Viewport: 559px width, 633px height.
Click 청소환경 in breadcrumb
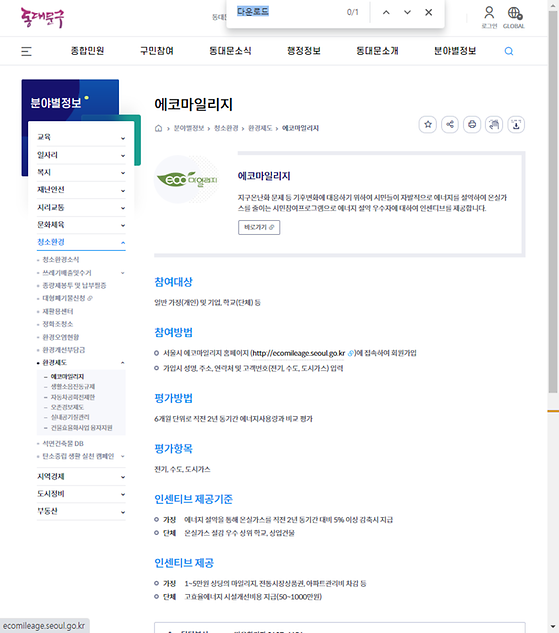(x=226, y=128)
